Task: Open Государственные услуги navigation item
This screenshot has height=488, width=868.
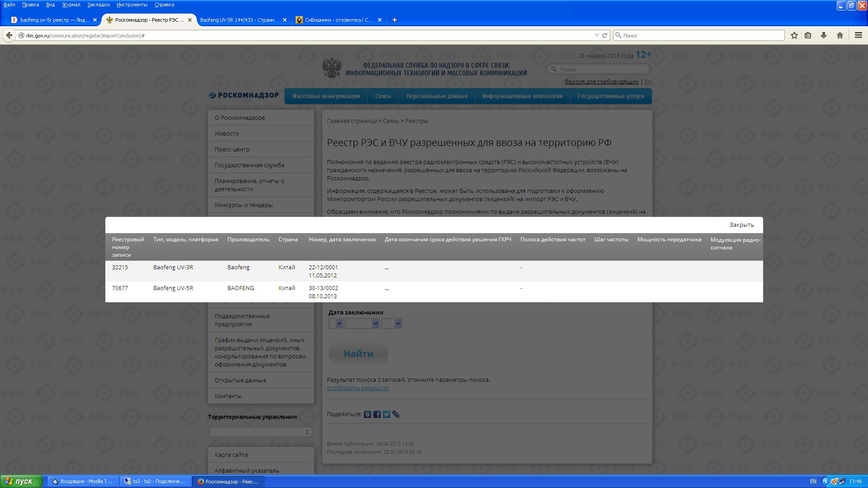Action: pos(611,96)
